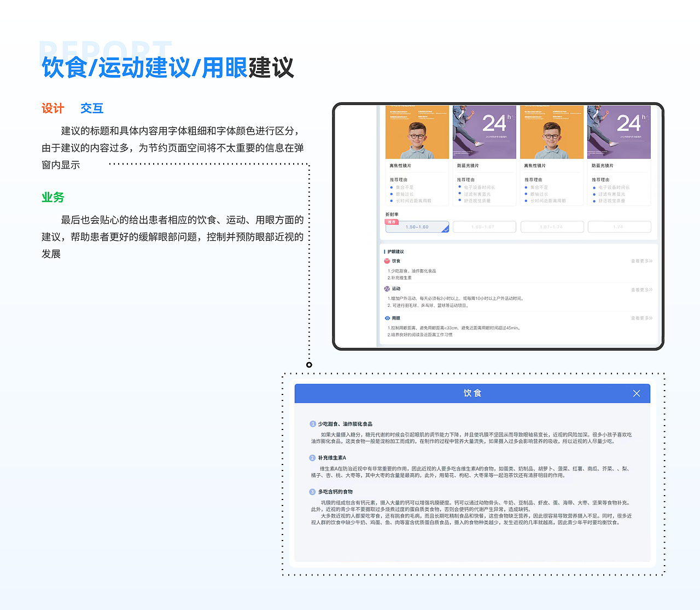Switch to the 设计 tab
The height and width of the screenshot is (610, 700).
[x=52, y=108]
